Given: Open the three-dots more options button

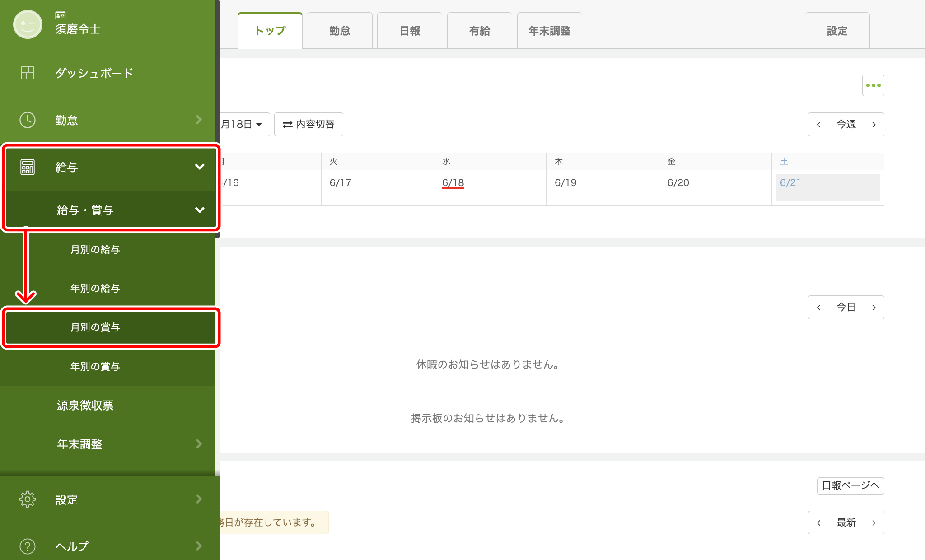Looking at the screenshot, I should (873, 85).
